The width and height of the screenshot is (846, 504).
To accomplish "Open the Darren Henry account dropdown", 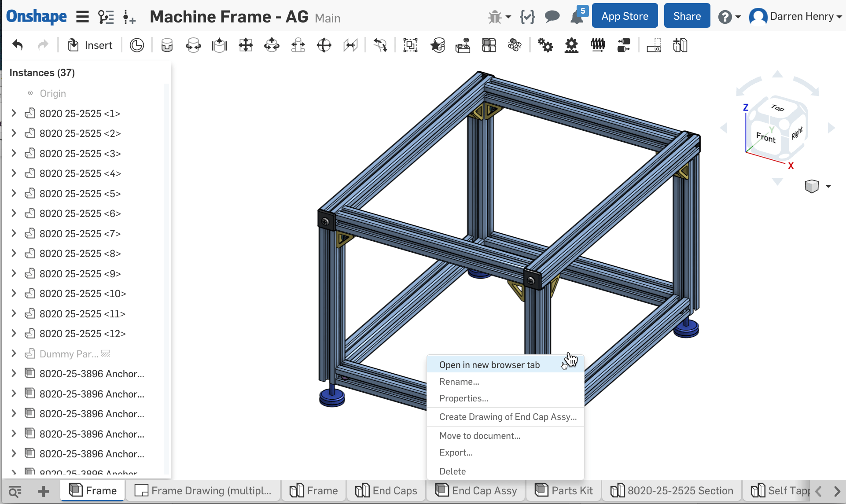I will (x=795, y=16).
